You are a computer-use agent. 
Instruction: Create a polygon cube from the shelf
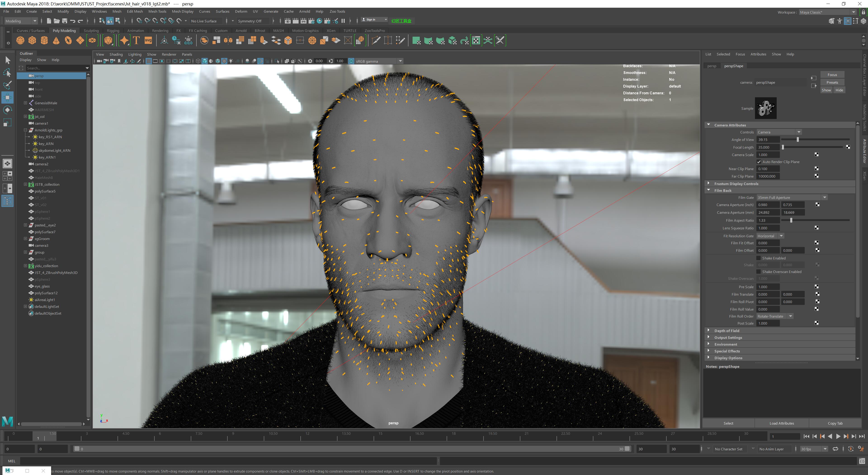(x=32, y=40)
